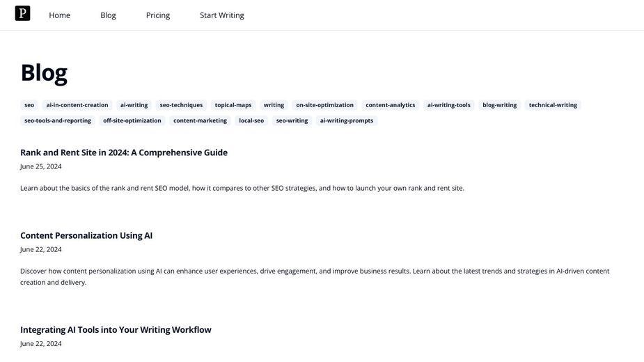Open Integrating AI Tools into Workflow post
The width and height of the screenshot is (644, 362).
pos(116,329)
